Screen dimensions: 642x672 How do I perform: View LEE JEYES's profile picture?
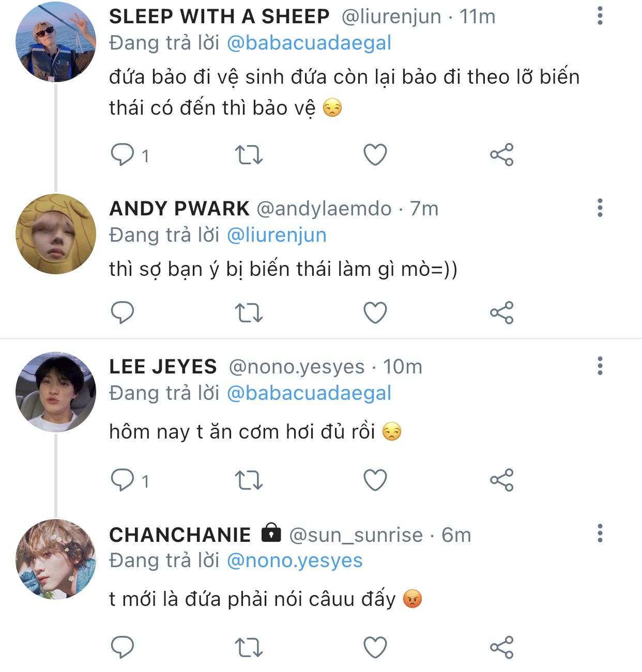[56, 392]
